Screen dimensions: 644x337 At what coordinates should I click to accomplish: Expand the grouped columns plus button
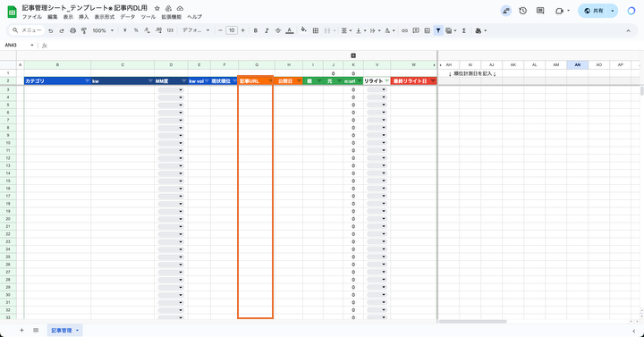click(x=353, y=55)
